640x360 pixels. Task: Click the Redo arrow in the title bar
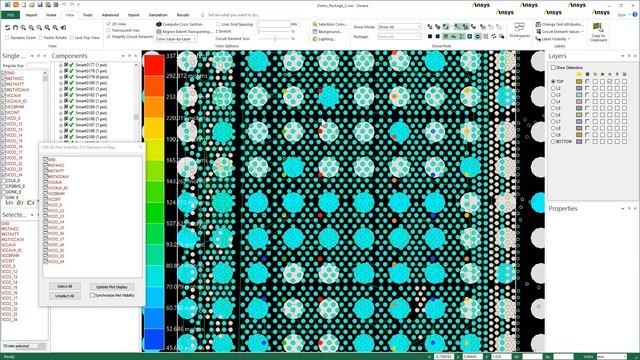(72, 5)
